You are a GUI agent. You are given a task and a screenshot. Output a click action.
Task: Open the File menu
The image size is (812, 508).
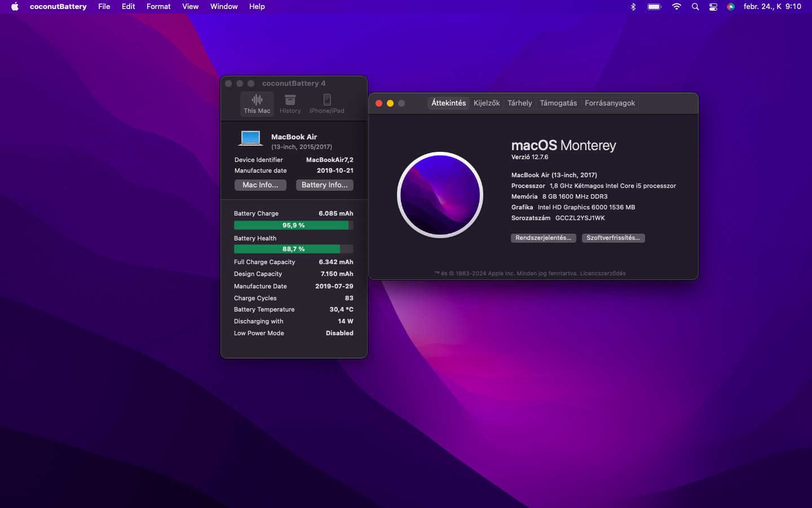104,7
